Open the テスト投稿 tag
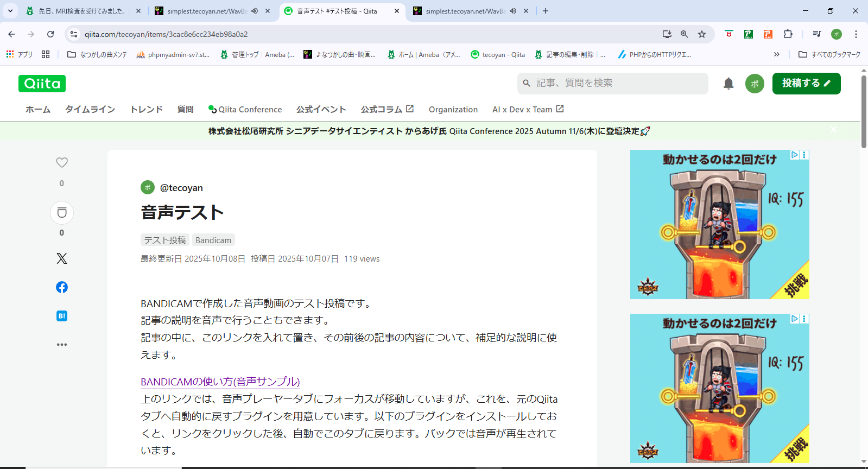868x469 pixels. (x=165, y=240)
